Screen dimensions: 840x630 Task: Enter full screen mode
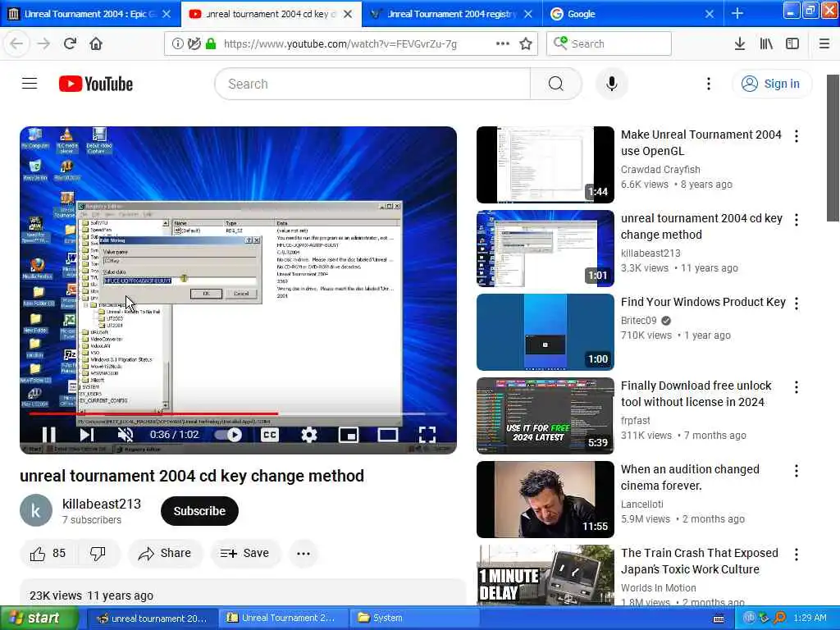(x=427, y=435)
